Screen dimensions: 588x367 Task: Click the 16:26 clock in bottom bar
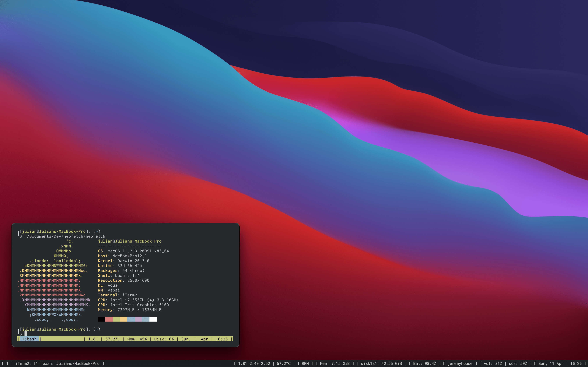576,363
